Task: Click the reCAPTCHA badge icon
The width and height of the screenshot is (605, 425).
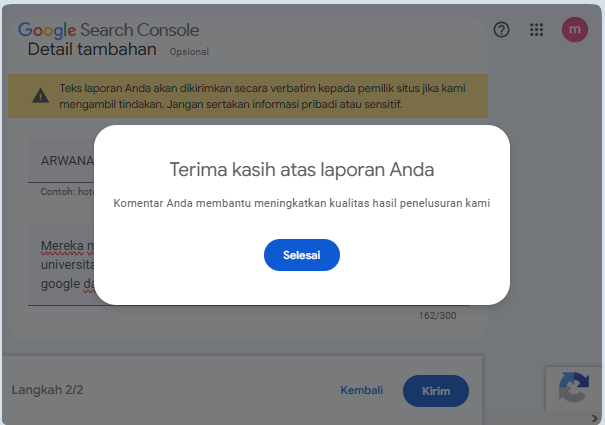Action: (x=574, y=387)
